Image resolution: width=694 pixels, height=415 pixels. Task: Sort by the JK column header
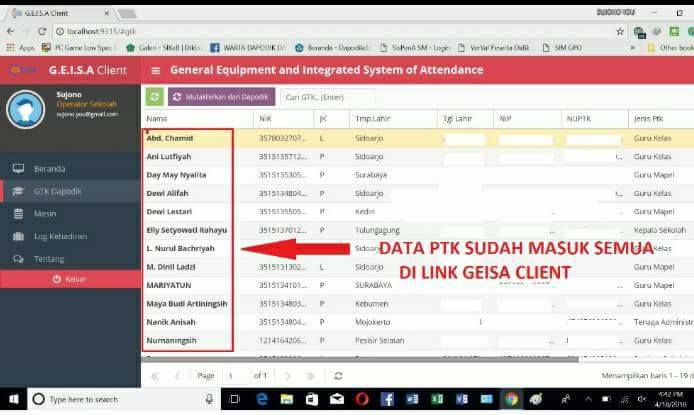pos(332,119)
